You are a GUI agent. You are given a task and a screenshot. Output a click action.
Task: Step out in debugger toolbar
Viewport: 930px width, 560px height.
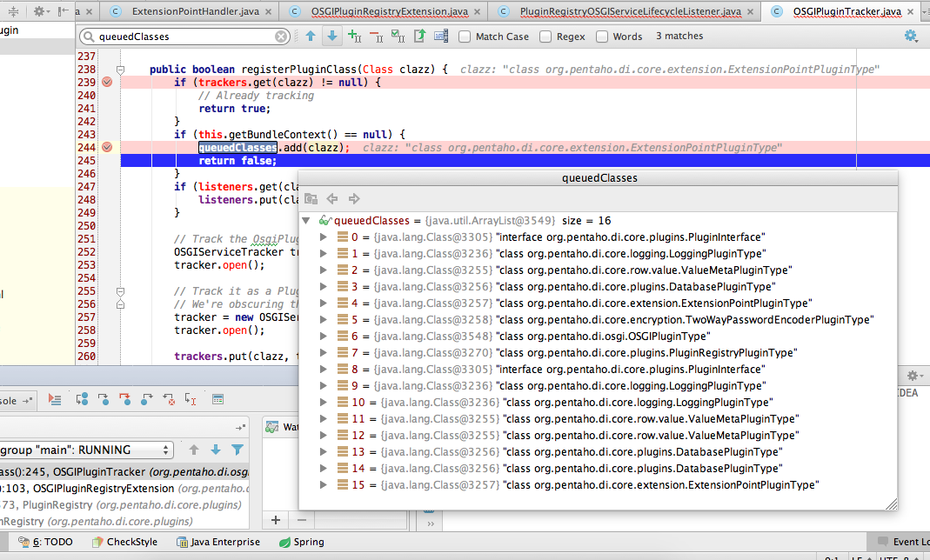pos(146,399)
